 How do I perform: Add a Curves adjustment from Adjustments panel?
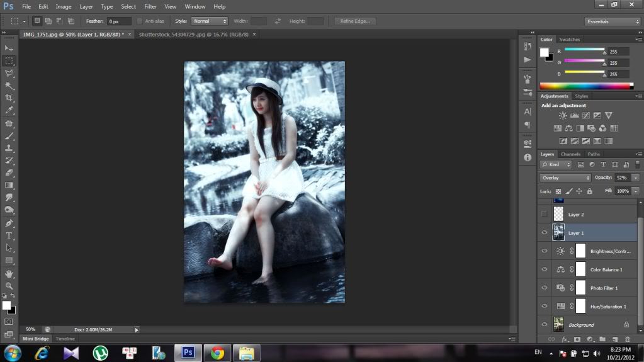tap(585, 115)
